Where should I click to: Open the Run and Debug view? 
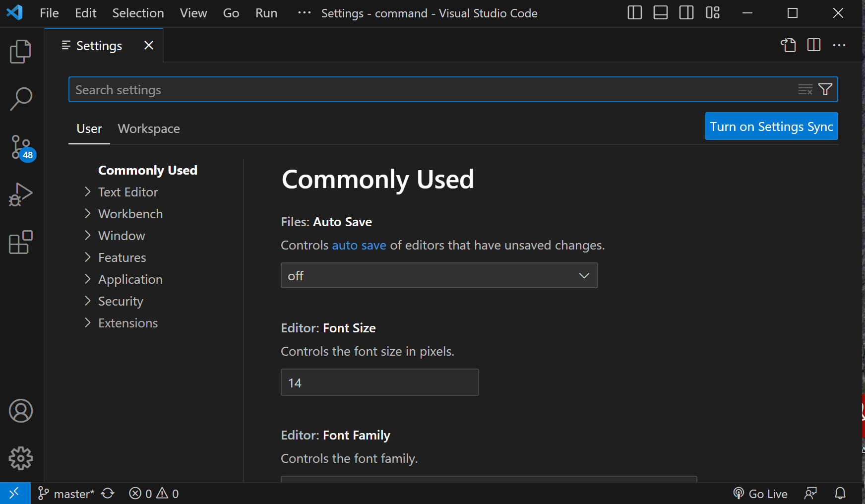(x=21, y=194)
